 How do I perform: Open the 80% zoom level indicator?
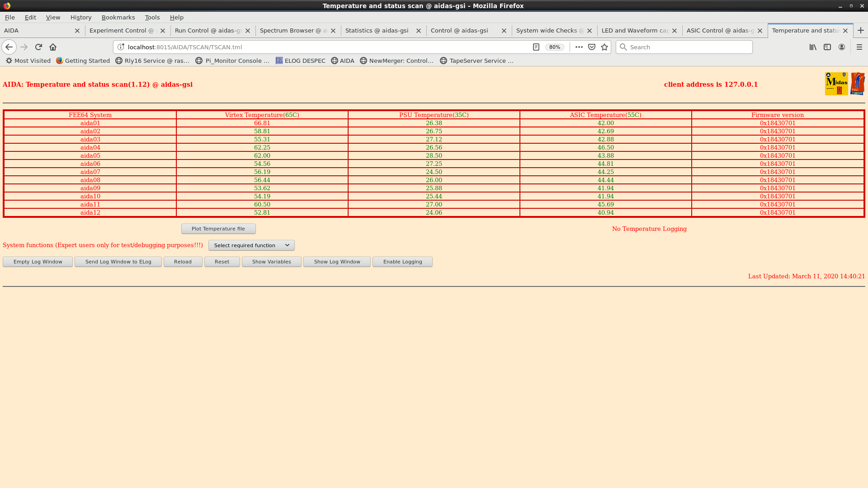coord(554,47)
